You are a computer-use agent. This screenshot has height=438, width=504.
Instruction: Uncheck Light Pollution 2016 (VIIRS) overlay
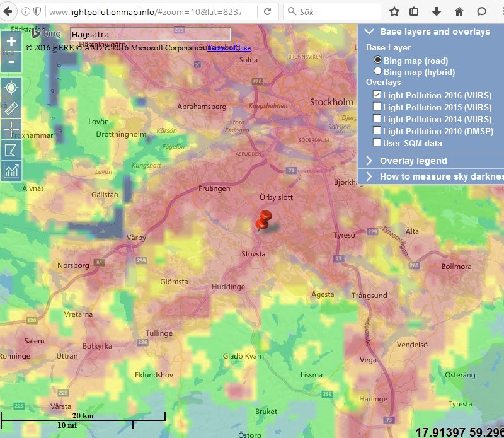[x=377, y=95]
